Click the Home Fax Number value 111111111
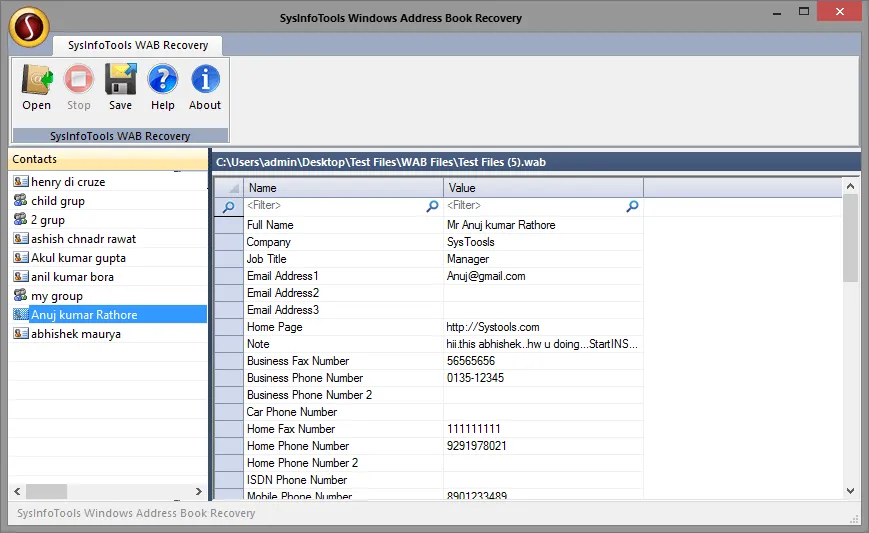The image size is (869, 533). point(473,429)
